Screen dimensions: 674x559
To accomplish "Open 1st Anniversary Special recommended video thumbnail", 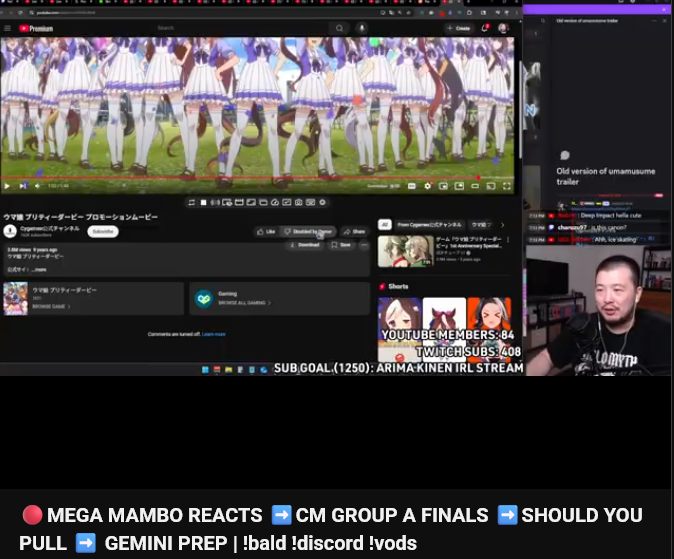I will tap(406, 251).
